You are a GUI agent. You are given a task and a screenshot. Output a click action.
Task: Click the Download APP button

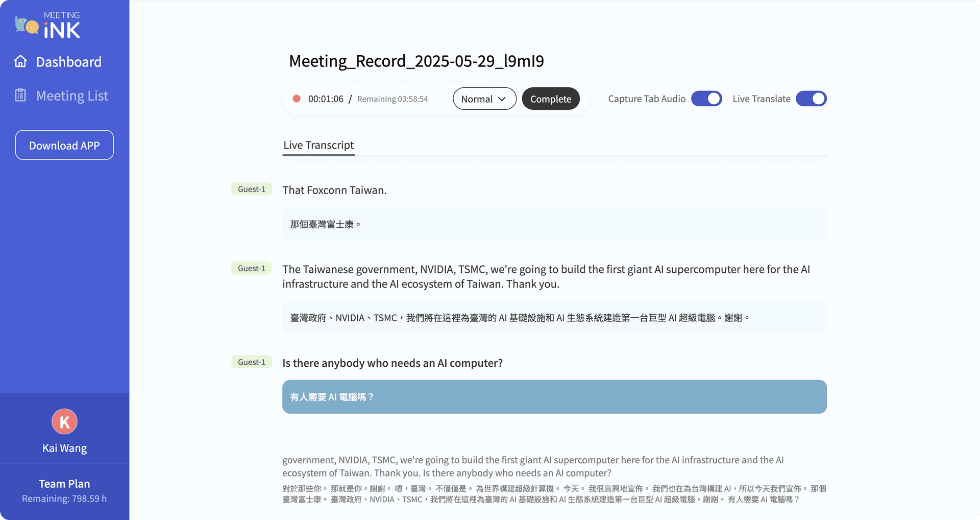[x=64, y=145]
